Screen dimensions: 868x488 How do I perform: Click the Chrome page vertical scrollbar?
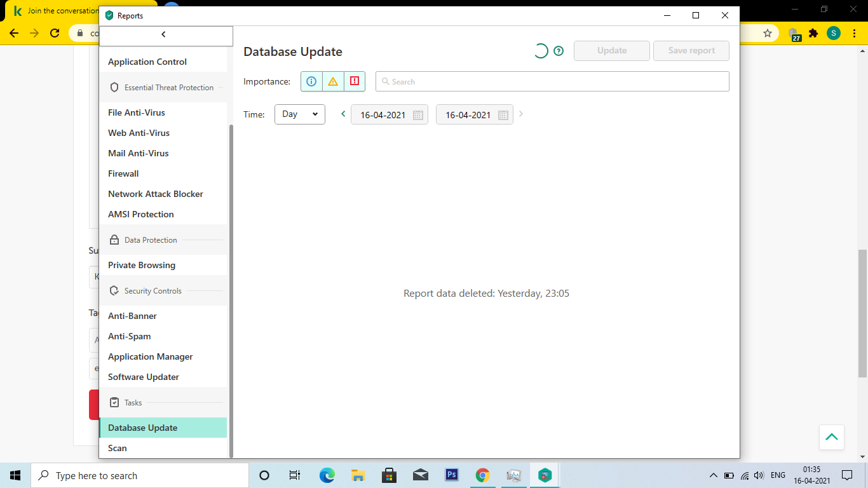(862, 313)
